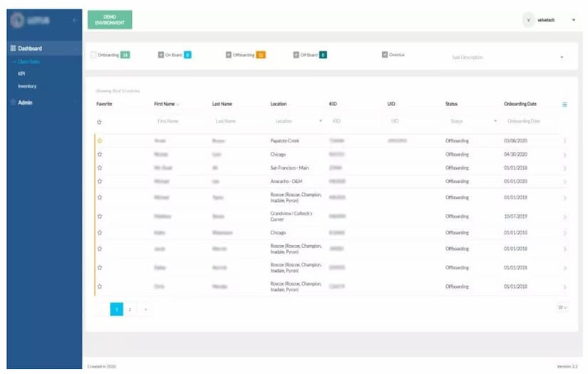Open the Location filter dropdown
The width and height of the screenshot is (588, 374).
(297, 121)
